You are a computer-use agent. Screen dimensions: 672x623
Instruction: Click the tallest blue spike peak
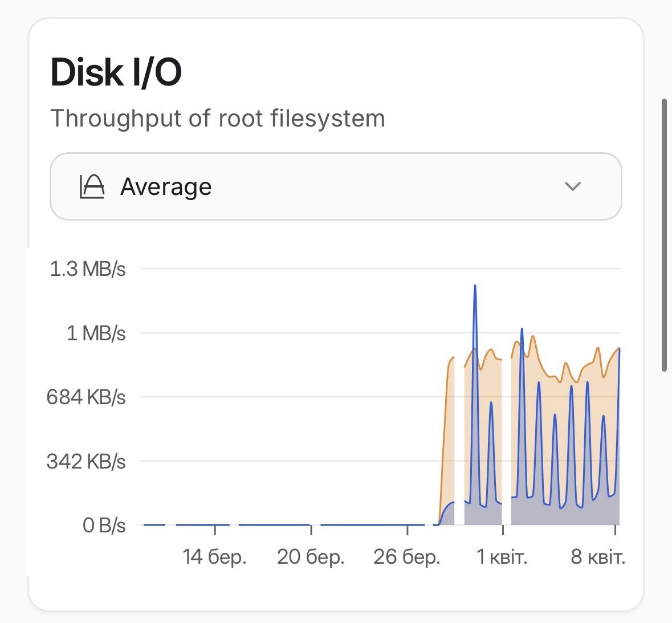475,286
